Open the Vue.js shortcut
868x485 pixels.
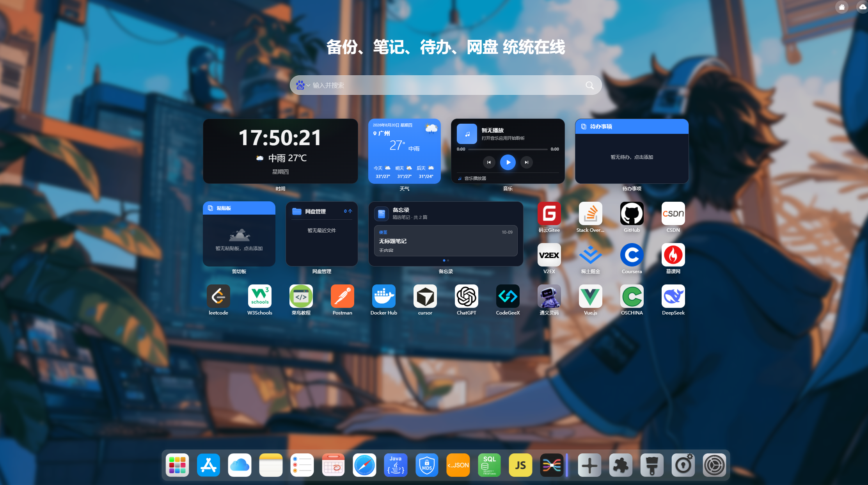(x=590, y=296)
